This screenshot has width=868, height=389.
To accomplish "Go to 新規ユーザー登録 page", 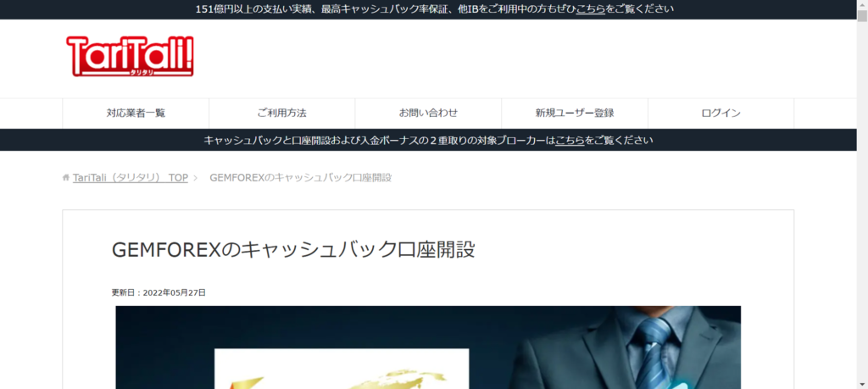I will click(575, 113).
